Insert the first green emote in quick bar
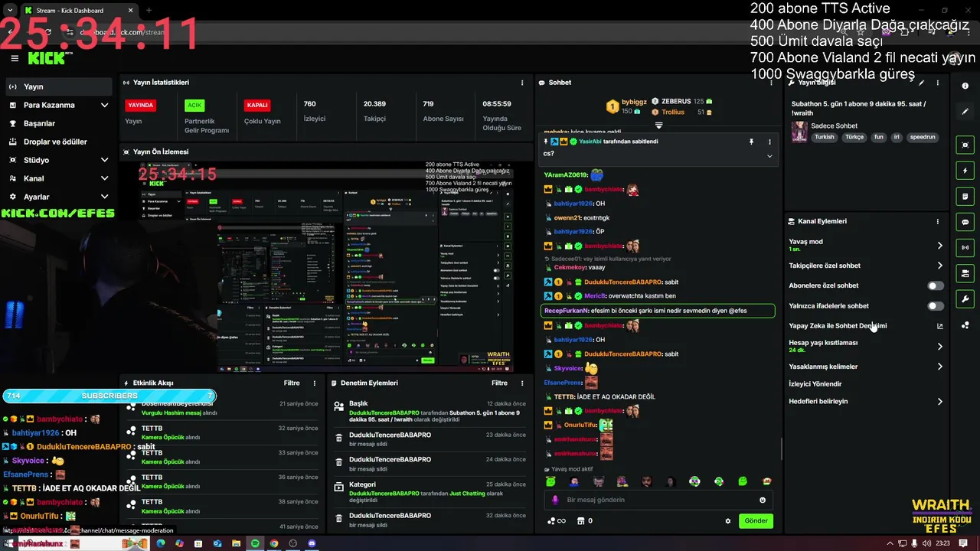 550,481
